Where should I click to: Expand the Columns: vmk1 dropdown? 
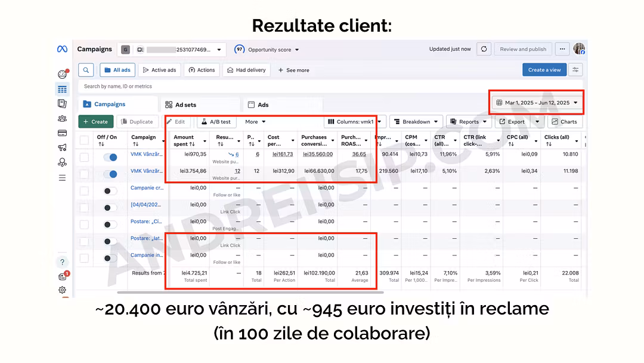click(355, 122)
